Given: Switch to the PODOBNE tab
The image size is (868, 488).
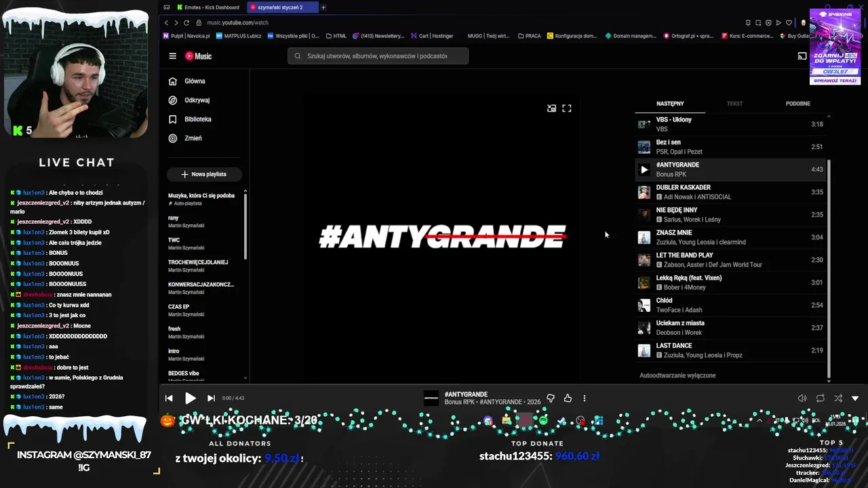Looking at the screenshot, I should pos(797,104).
